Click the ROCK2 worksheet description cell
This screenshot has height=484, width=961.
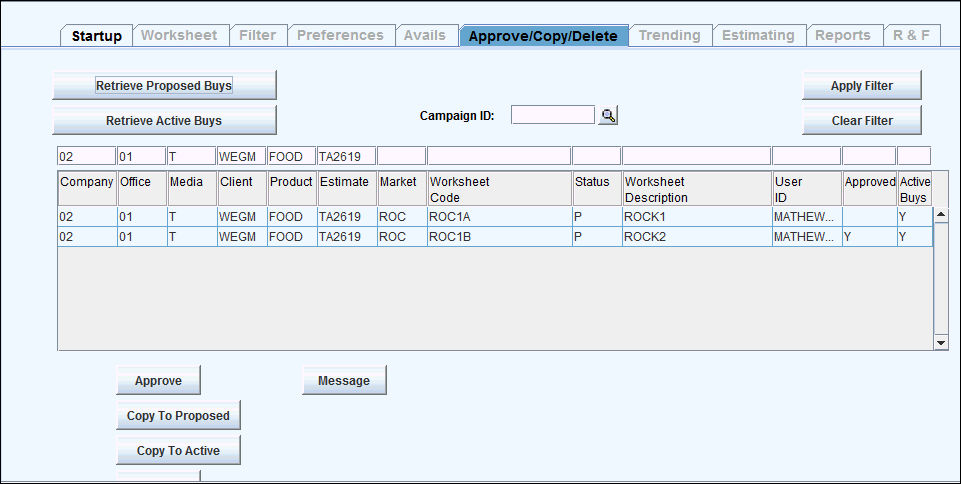coord(697,236)
